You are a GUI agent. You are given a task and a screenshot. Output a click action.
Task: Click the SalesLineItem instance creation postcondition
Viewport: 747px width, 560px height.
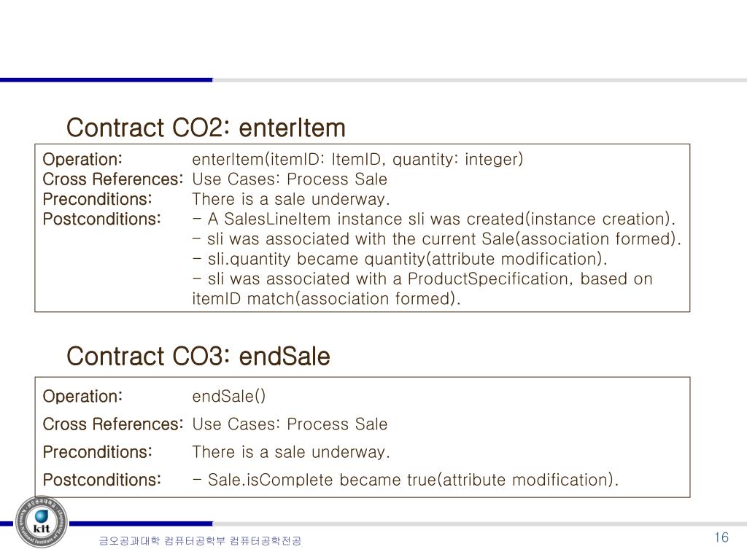pos(434,219)
